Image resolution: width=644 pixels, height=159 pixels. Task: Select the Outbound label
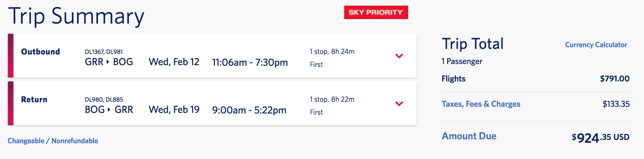pyautogui.click(x=40, y=52)
